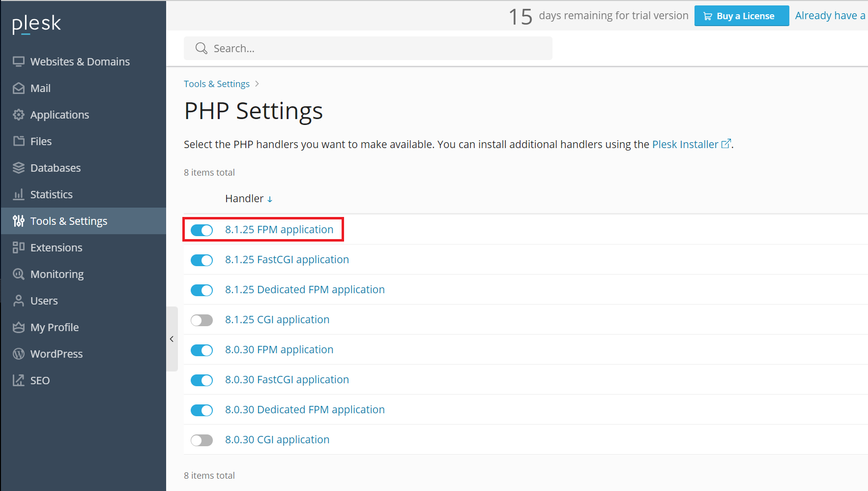Open 8.1.25 Dedicated FPM application link

tap(305, 290)
